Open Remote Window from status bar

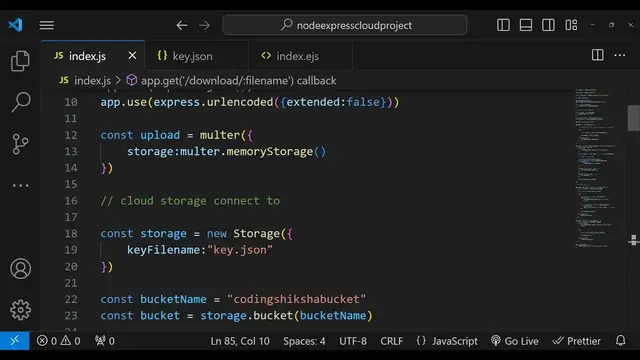15,340
